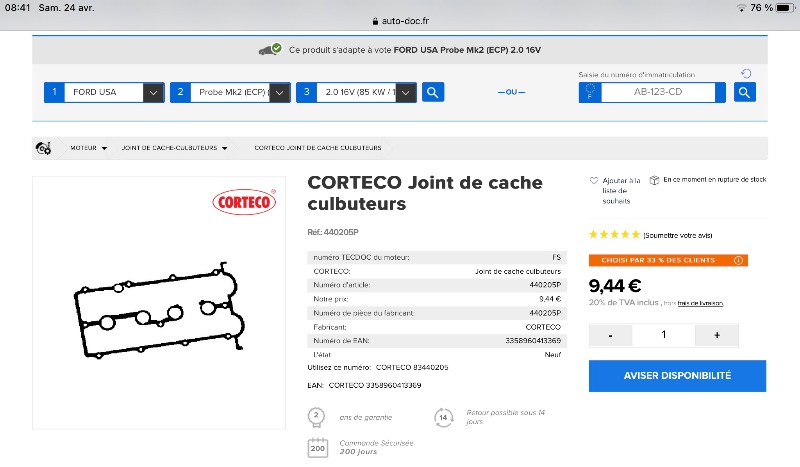Image resolution: width=800 pixels, height=467 pixels.
Task: Search with the vehicle selector magnifier button
Action: 433,92
